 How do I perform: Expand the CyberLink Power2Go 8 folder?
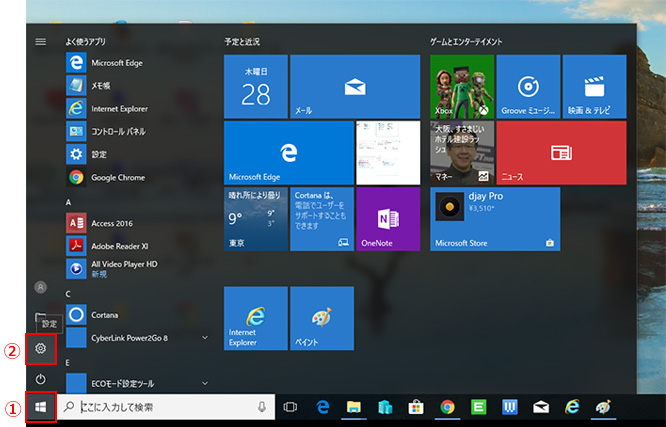[x=138, y=338]
